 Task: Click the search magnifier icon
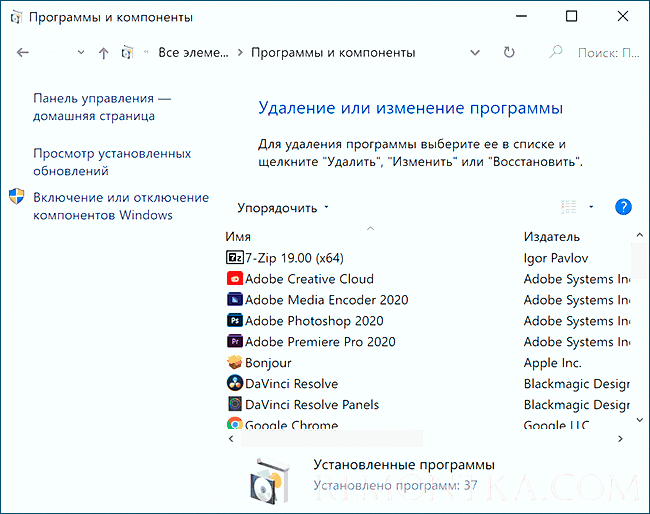(x=555, y=52)
